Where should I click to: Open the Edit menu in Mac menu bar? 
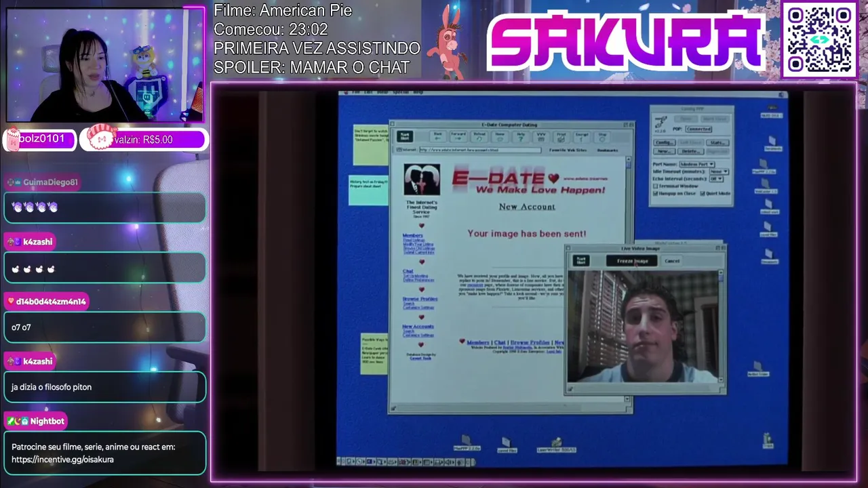(368, 92)
